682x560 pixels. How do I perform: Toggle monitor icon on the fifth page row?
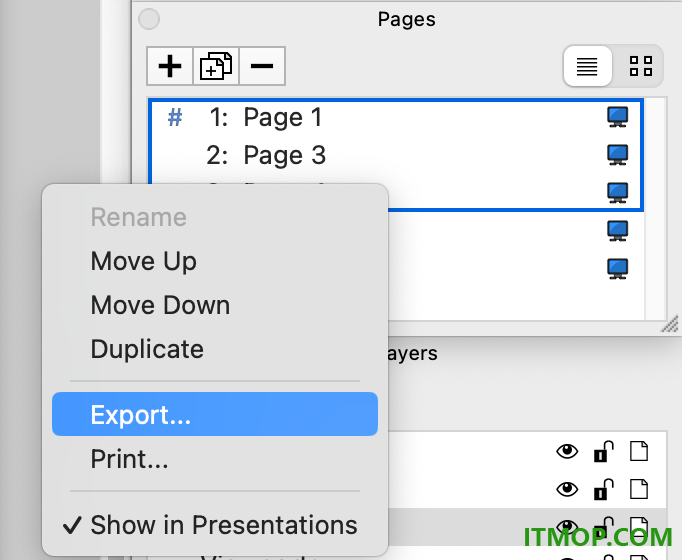click(x=618, y=269)
